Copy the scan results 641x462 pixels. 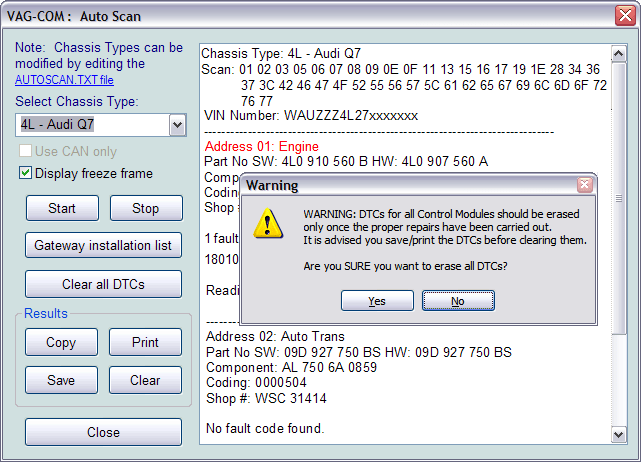pos(61,342)
